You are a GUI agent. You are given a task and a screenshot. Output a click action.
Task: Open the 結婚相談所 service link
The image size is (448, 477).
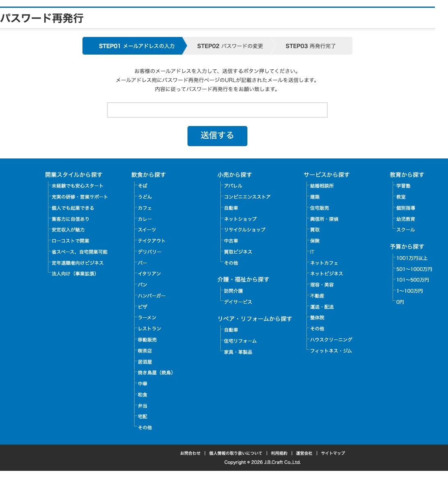pos(322,186)
